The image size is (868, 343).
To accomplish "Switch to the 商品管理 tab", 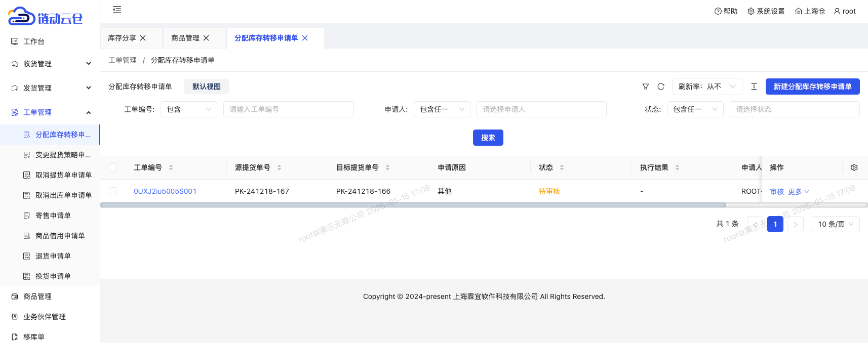I will (x=185, y=38).
